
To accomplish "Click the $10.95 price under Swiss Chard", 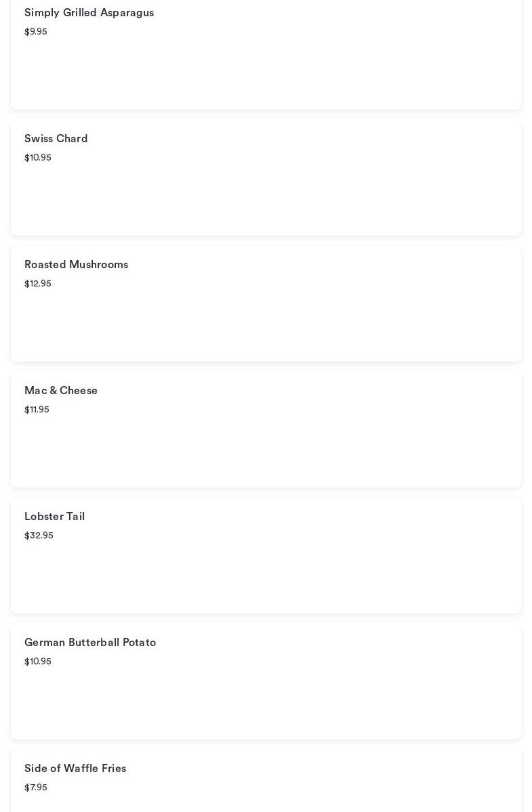I will tap(38, 158).
